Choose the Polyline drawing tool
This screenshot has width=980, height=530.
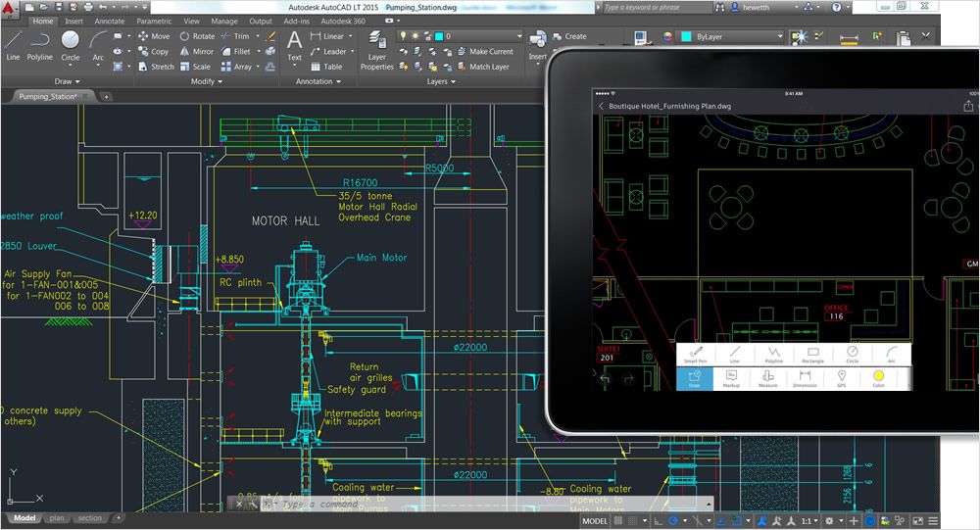40,46
